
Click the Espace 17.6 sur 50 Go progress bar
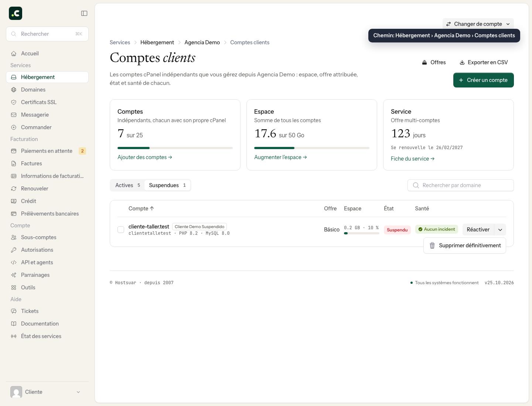(x=312, y=148)
